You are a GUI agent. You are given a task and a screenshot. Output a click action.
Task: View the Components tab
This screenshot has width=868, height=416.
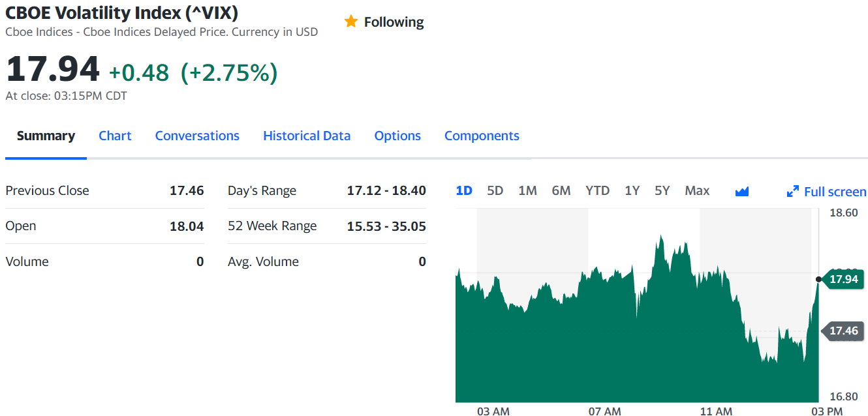(482, 136)
